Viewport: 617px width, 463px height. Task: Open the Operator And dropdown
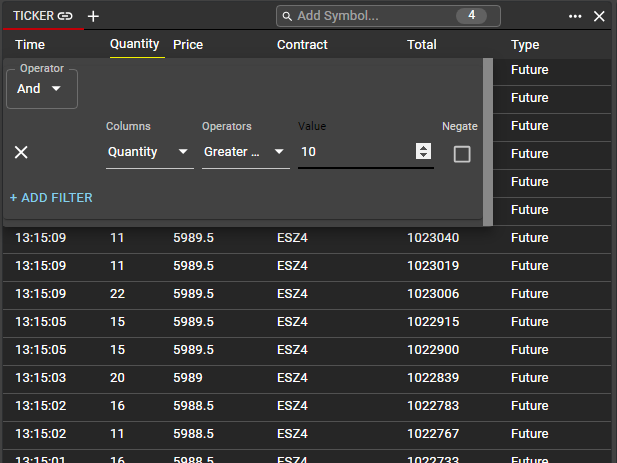[x=40, y=89]
